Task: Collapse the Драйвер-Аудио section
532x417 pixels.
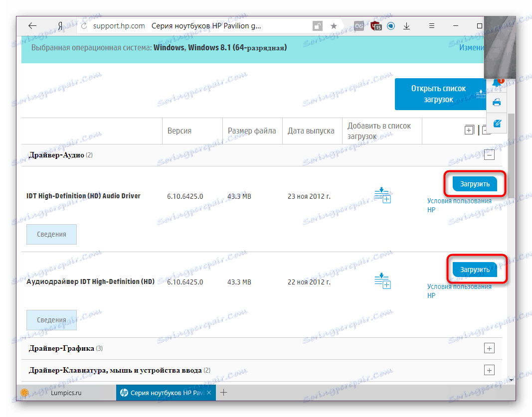Action: pos(489,155)
